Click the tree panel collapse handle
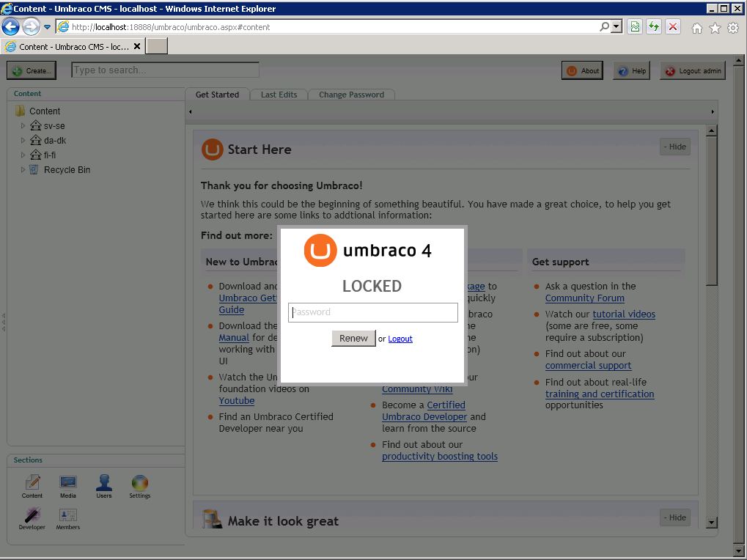The width and height of the screenshot is (747, 560). (4, 322)
